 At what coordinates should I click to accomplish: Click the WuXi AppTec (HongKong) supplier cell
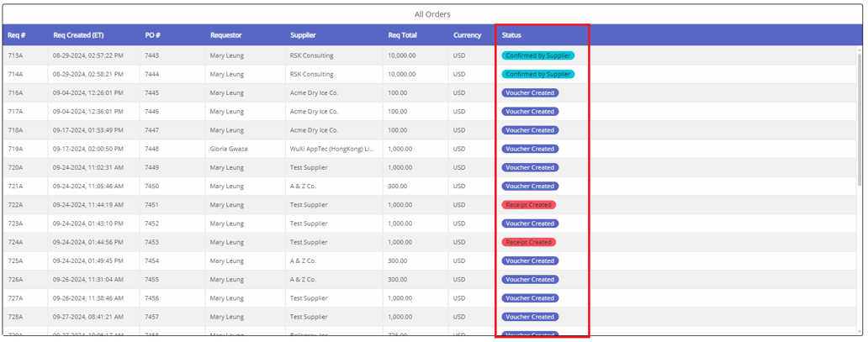(331, 149)
